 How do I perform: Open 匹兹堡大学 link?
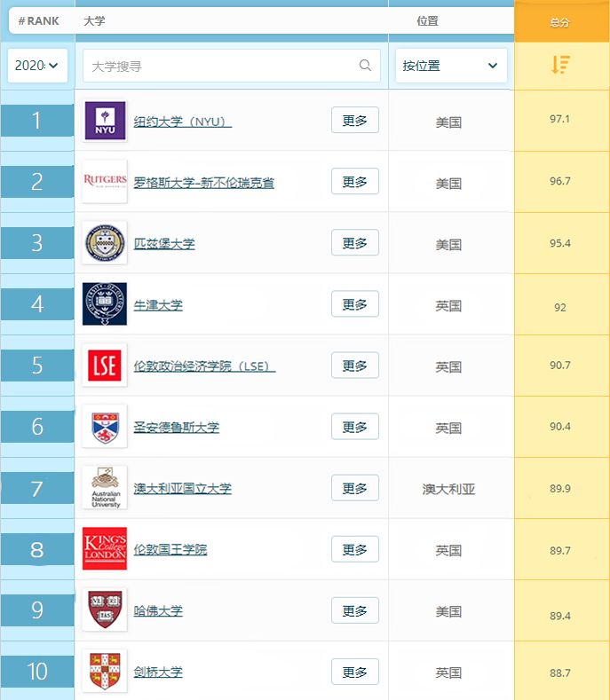point(164,244)
